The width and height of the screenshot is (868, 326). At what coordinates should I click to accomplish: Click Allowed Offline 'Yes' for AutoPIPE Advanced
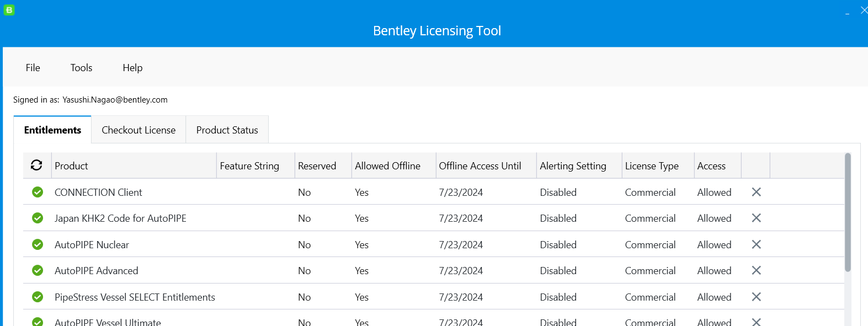pos(361,271)
